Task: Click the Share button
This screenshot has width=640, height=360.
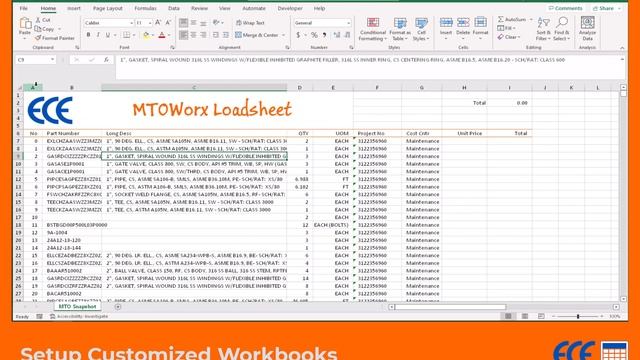Action: point(606,8)
